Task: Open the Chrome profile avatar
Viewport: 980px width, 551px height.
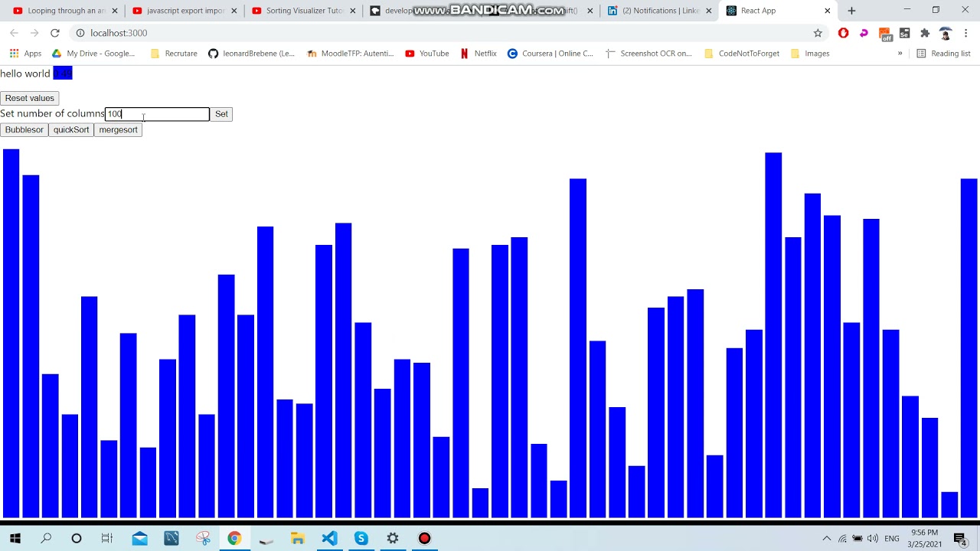Action: tap(946, 33)
